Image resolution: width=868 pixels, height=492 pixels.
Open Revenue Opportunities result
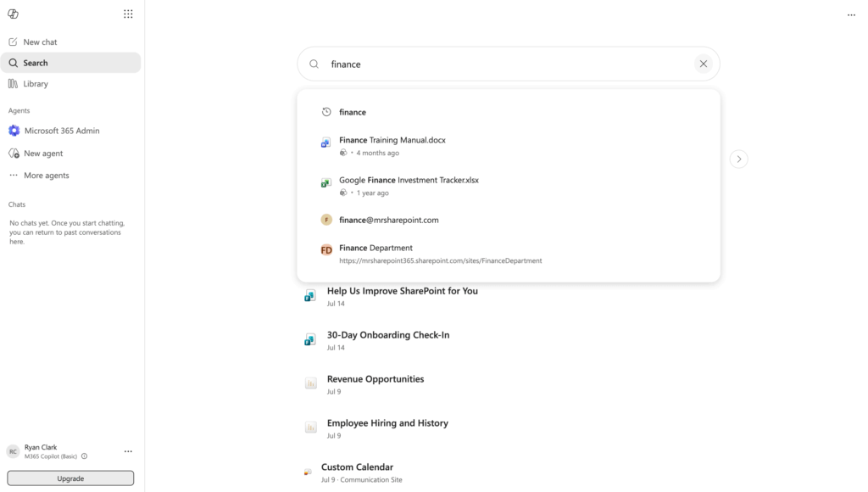click(376, 379)
